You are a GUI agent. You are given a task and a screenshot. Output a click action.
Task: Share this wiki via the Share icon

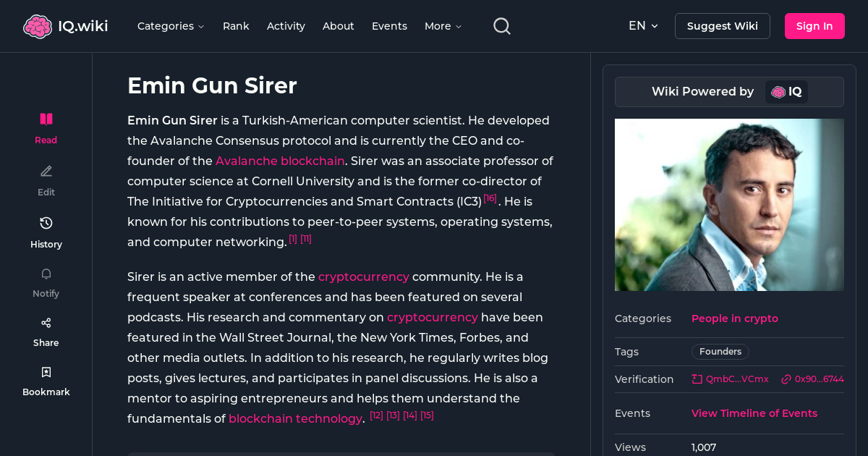[46, 322]
